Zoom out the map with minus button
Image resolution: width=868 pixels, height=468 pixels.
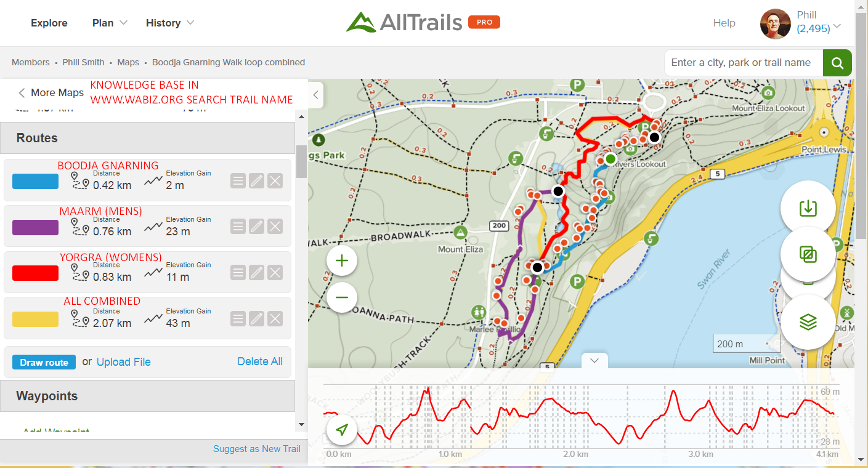click(342, 298)
